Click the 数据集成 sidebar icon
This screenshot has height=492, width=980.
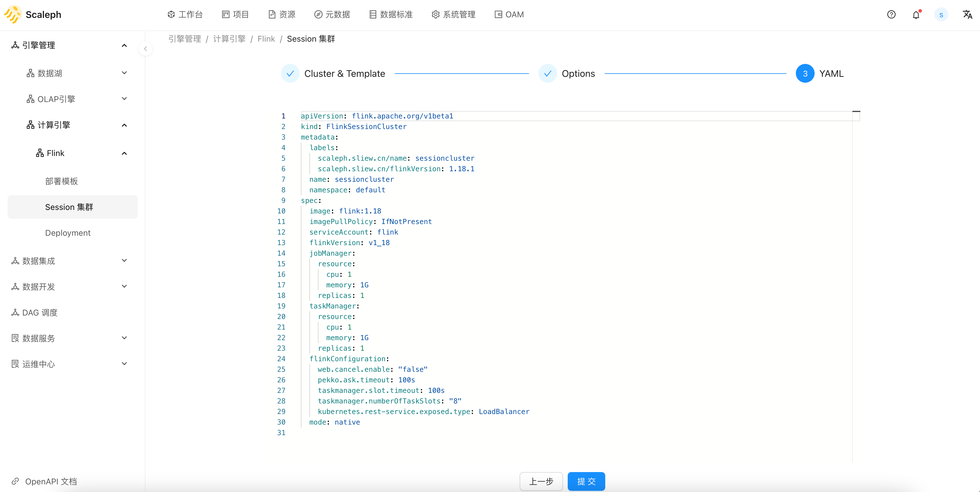click(15, 261)
